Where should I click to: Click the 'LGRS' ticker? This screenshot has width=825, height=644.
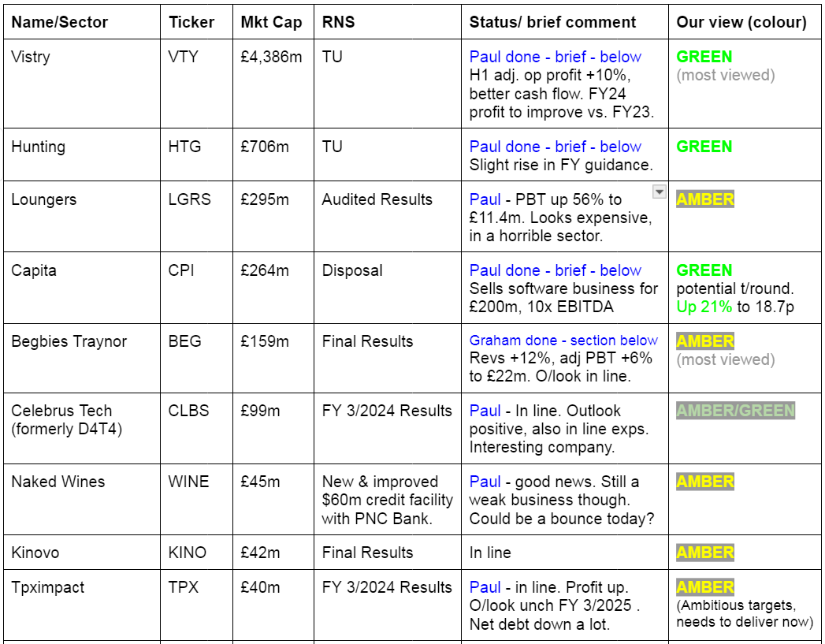189,199
